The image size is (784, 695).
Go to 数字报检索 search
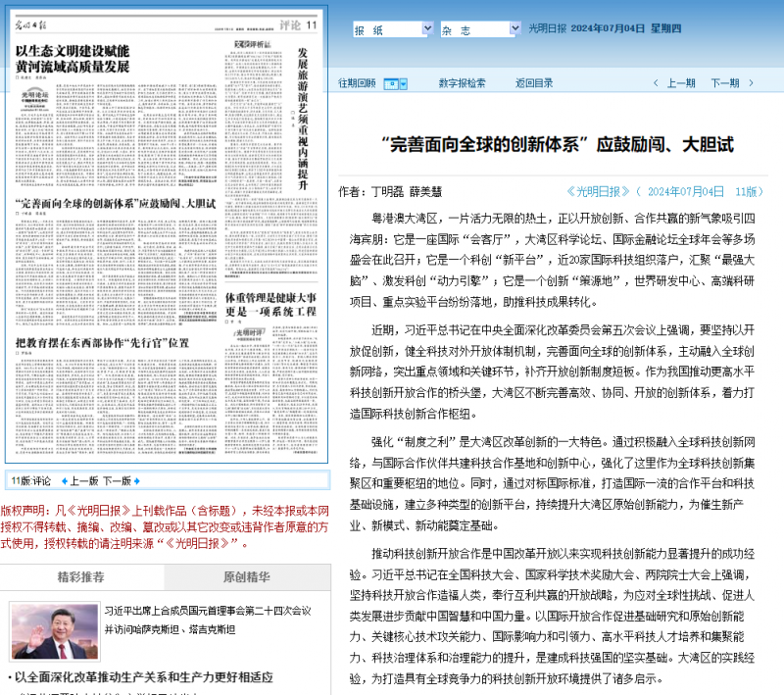(462, 83)
